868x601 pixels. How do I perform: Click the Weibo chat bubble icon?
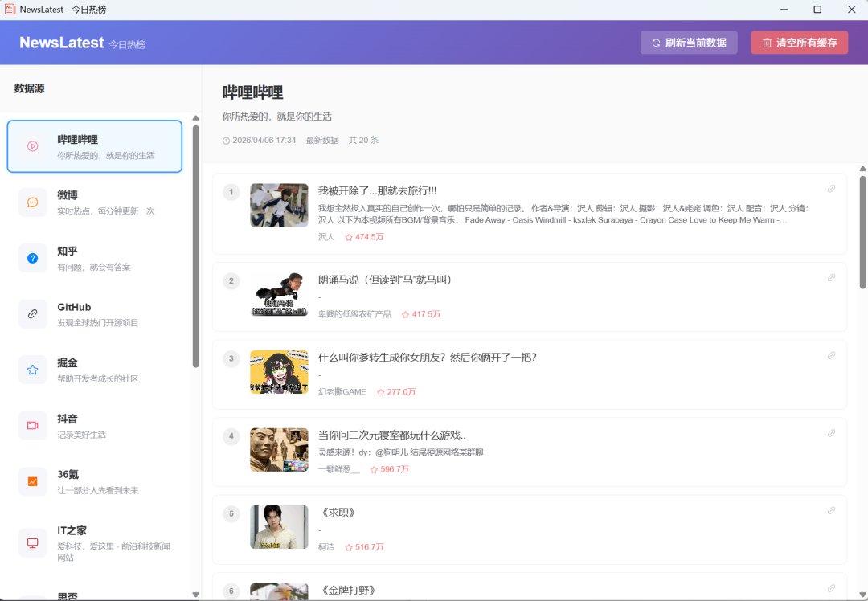pos(32,202)
